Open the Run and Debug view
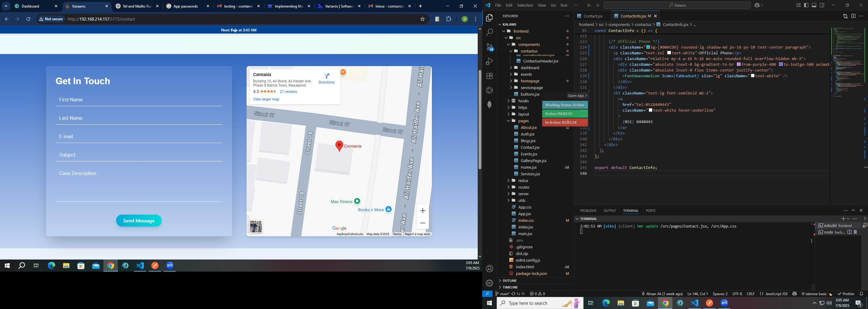Viewport: 868px width, 309px height. [x=489, y=61]
